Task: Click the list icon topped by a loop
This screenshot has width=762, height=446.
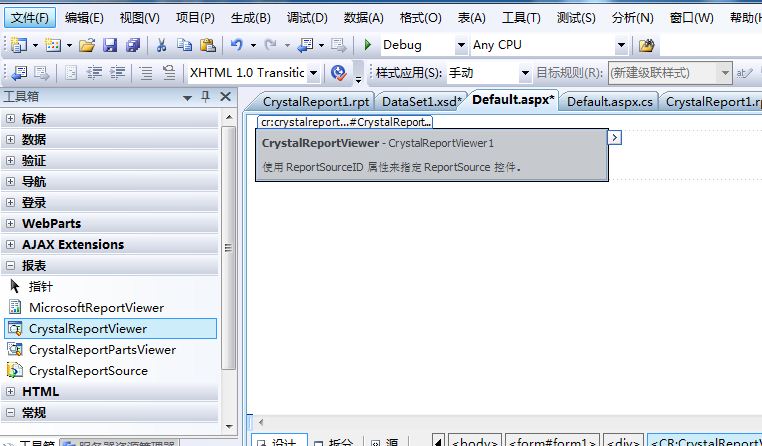Action: tap(169, 73)
